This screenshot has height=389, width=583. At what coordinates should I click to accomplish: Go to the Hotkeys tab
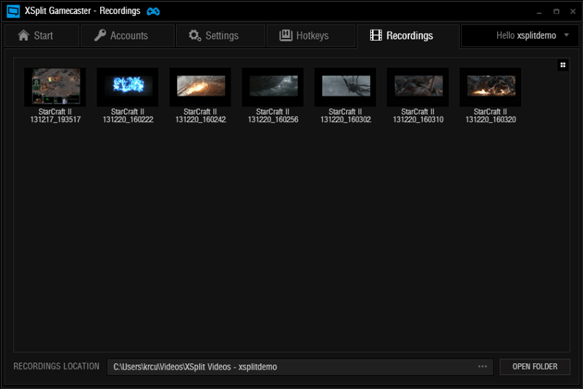[x=311, y=36]
